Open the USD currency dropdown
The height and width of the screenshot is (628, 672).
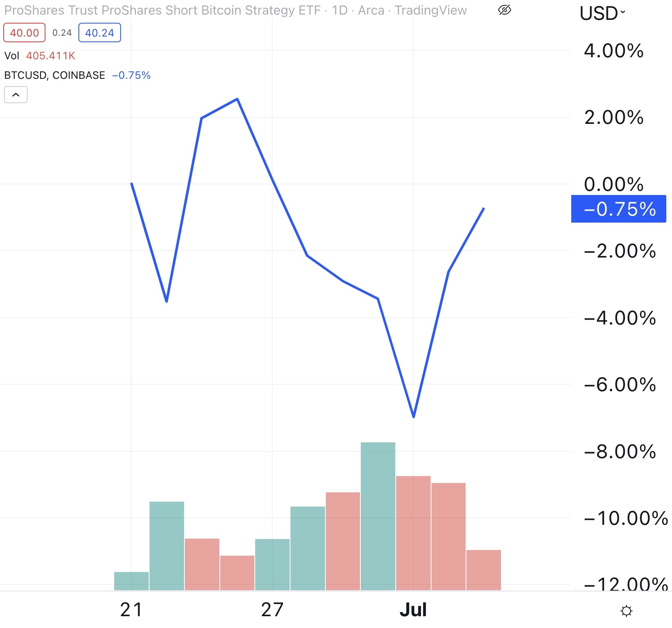click(602, 13)
